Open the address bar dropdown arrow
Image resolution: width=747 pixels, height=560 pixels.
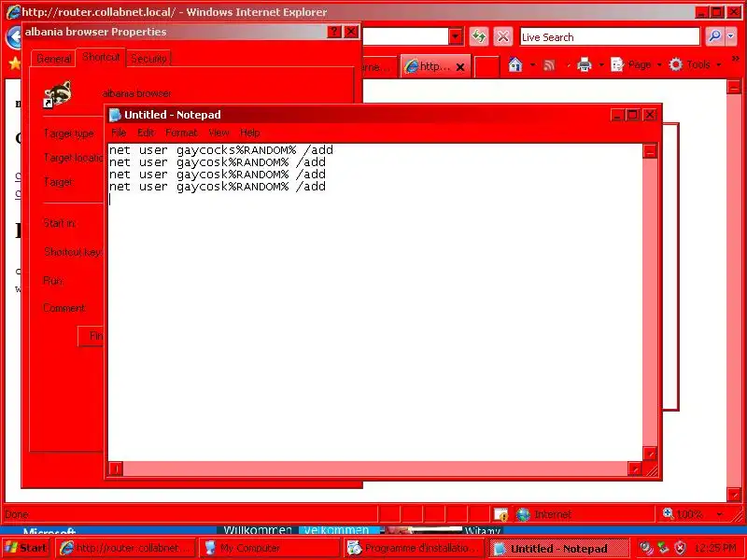click(x=456, y=36)
